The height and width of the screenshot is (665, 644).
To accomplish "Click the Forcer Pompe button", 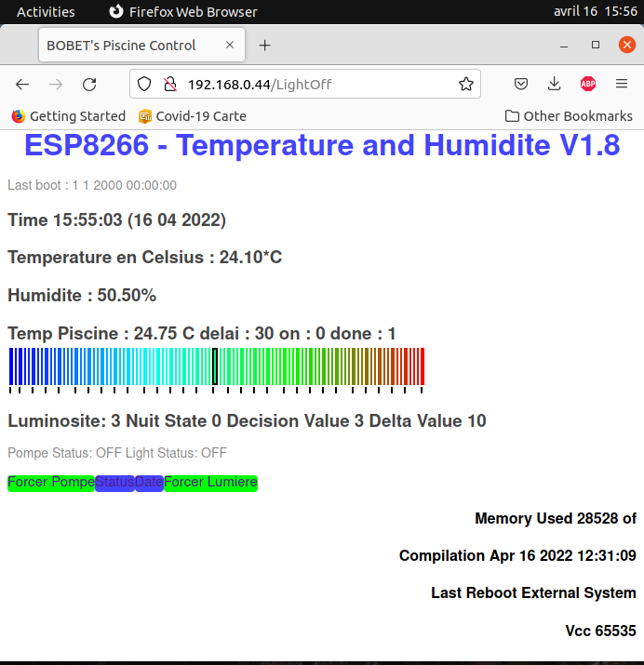I will pyautogui.click(x=51, y=483).
